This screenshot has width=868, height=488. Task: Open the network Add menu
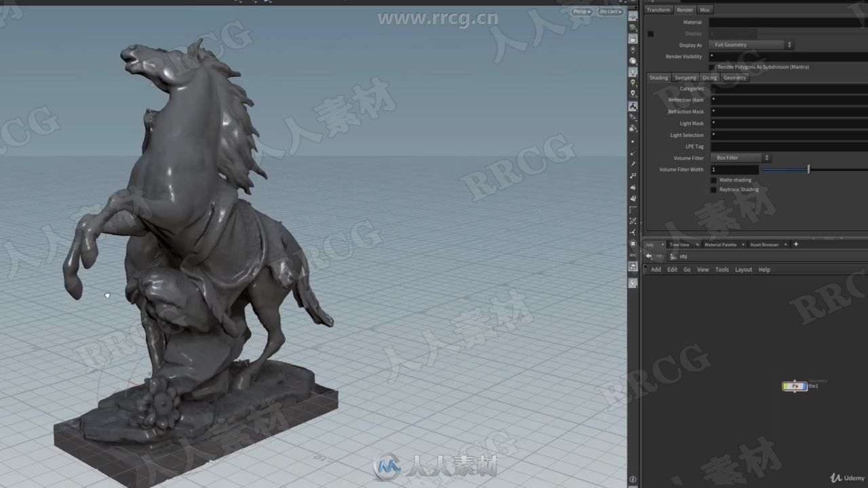(656, 270)
